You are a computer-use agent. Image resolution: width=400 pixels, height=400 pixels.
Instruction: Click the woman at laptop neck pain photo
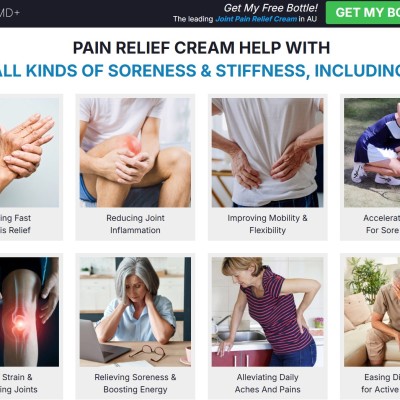tap(135, 312)
